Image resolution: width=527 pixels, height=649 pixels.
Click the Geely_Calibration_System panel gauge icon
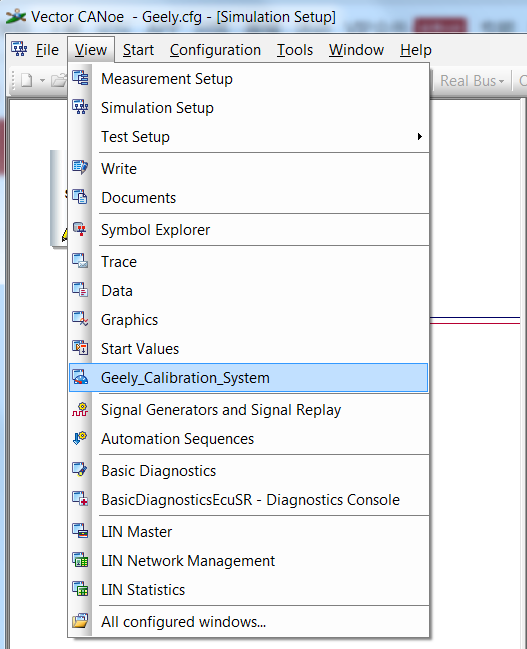(80, 377)
